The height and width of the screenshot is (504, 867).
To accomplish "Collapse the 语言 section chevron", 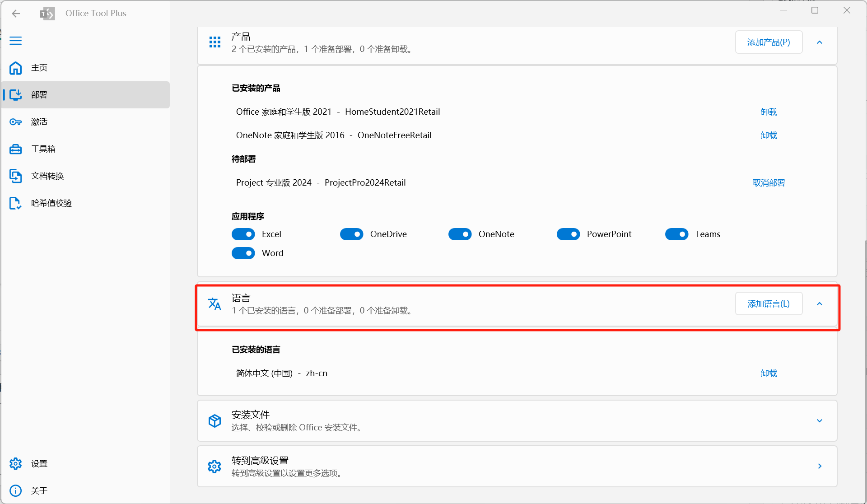I will (x=820, y=304).
